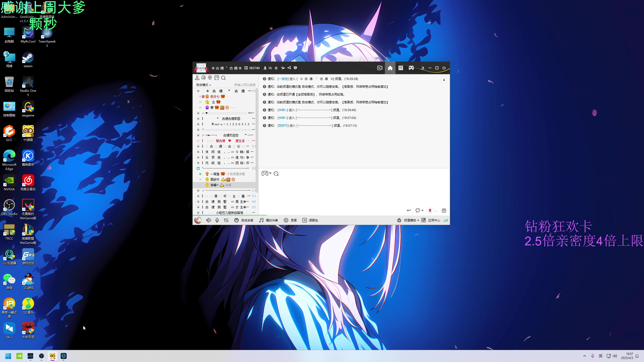Image resolution: width=644 pixels, height=362 pixels.
Task: Click the location pin icon above channel tree
Action: pos(210,78)
